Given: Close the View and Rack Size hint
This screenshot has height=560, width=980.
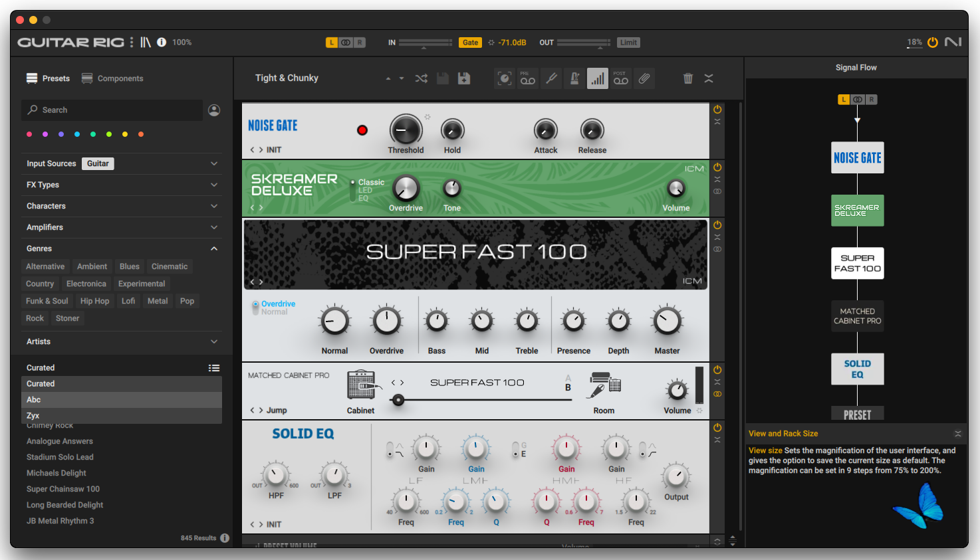Looking at the screenshot, I should pos(957,434).
